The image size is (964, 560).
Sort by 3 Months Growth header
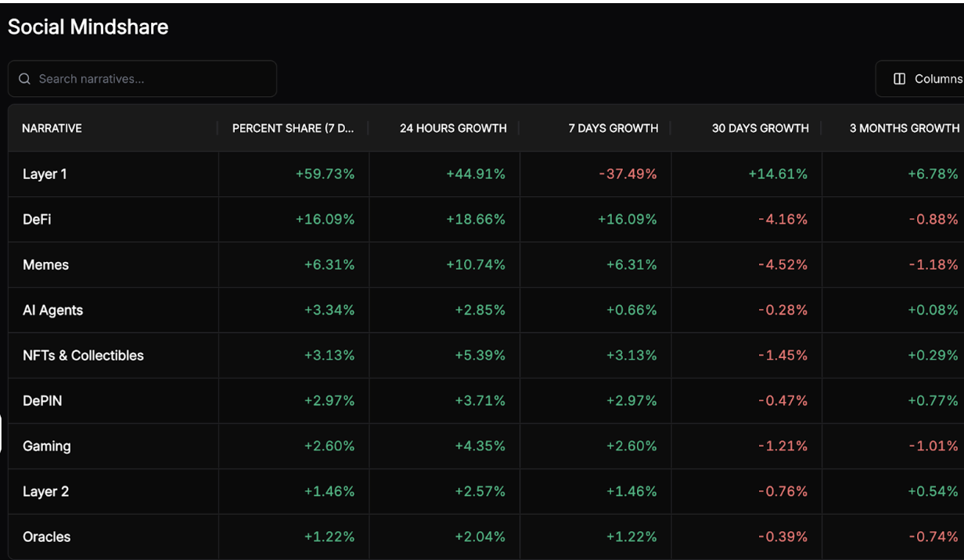[904, 128]
